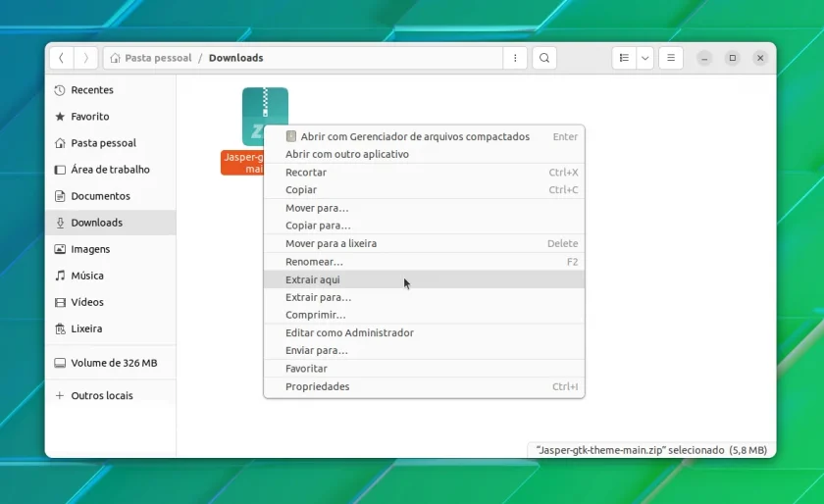
Task: Expand the view options dropdown chevron
Action: 644,58
